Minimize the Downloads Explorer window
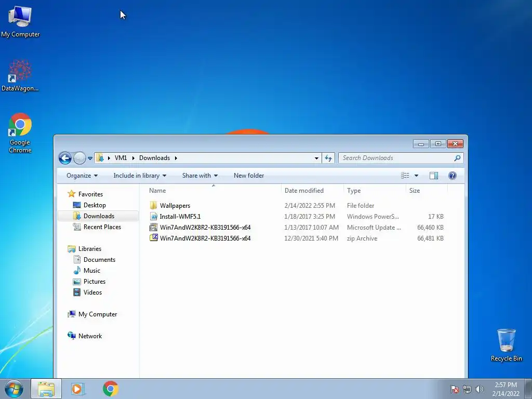The image size is (532, 399). coord(421,144)
